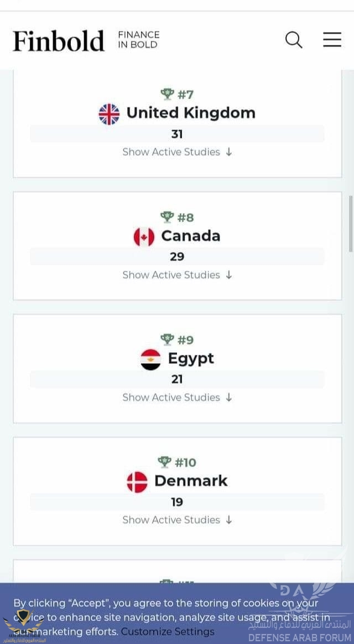Open the hamburger menu
The image size is (354, 644).
(x=332, y=40)
